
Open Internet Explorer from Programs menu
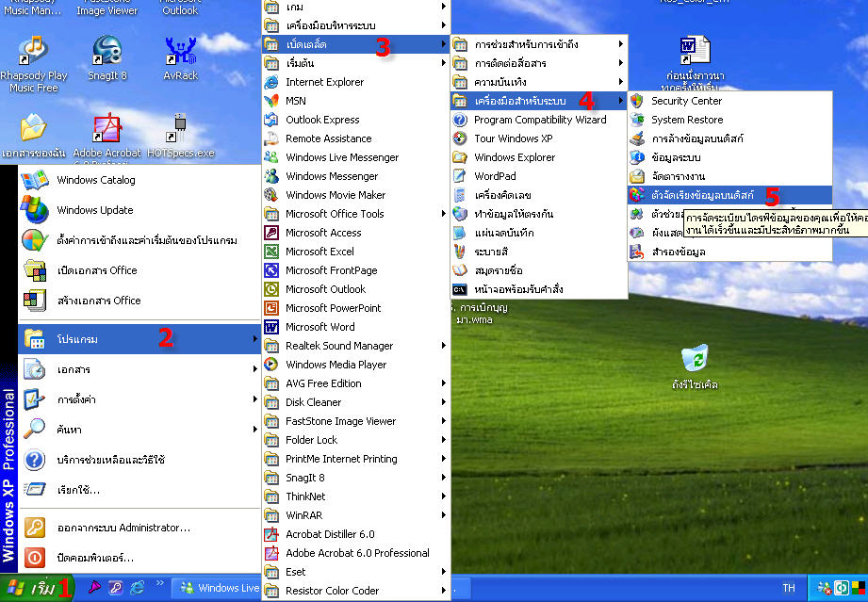tap(356, 82)
